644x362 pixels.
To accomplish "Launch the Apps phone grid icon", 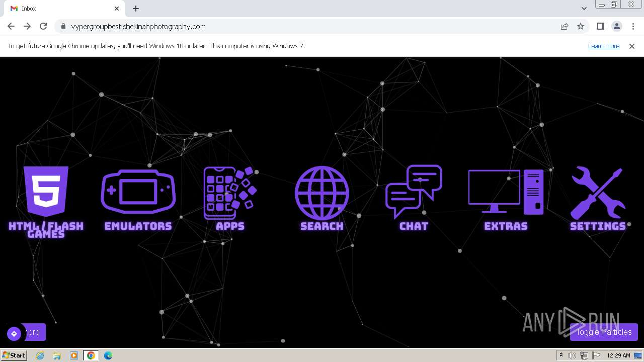I will tap(230, 193).
